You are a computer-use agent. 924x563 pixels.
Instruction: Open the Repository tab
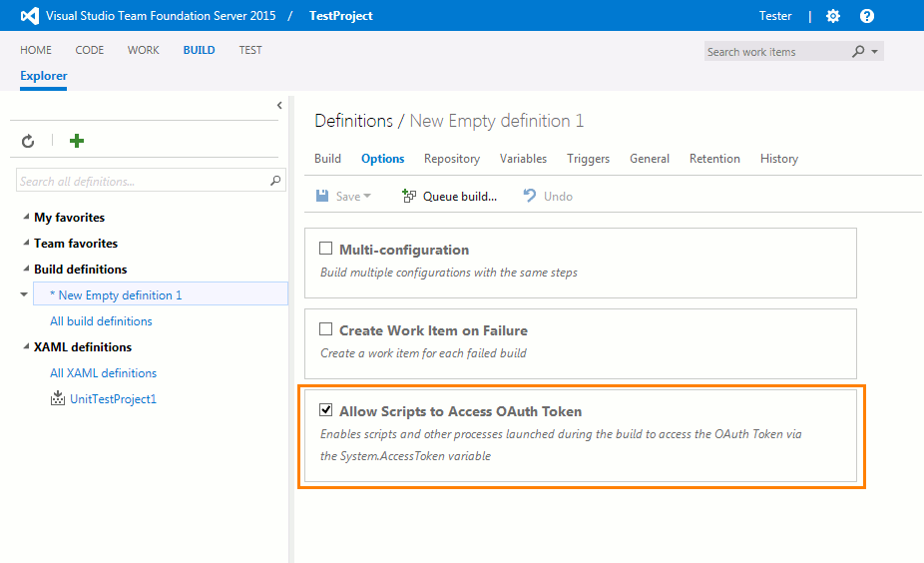[451, 159]
